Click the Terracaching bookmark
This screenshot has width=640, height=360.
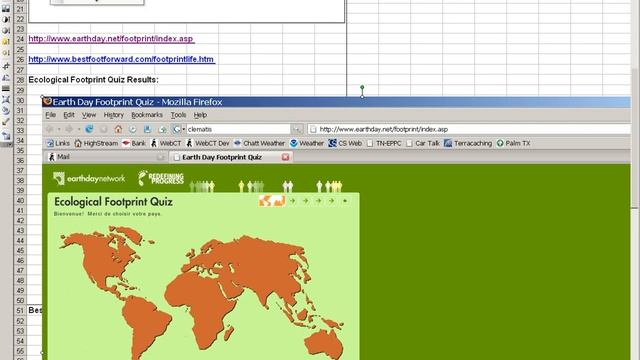468,143
